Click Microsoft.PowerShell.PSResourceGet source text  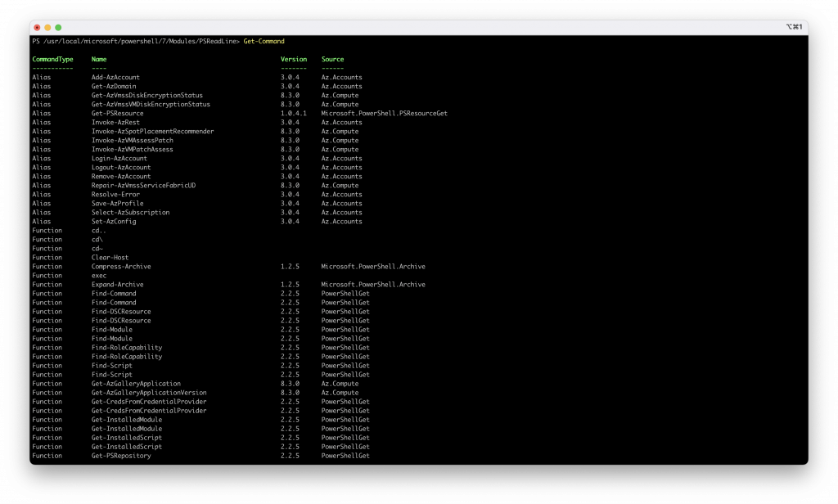tap(385, 113)
